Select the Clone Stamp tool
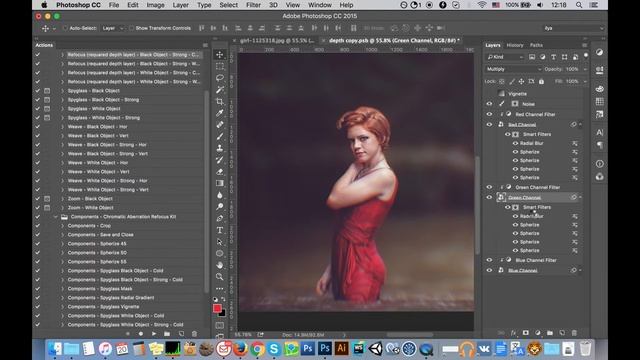This screenshot has width=640, height=360. tap(220, 148)
